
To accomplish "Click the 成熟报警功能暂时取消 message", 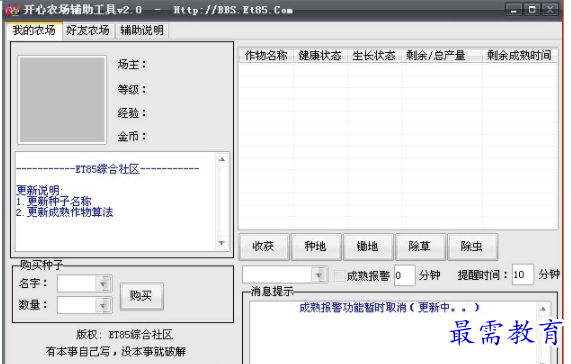I will coord(389,308).
